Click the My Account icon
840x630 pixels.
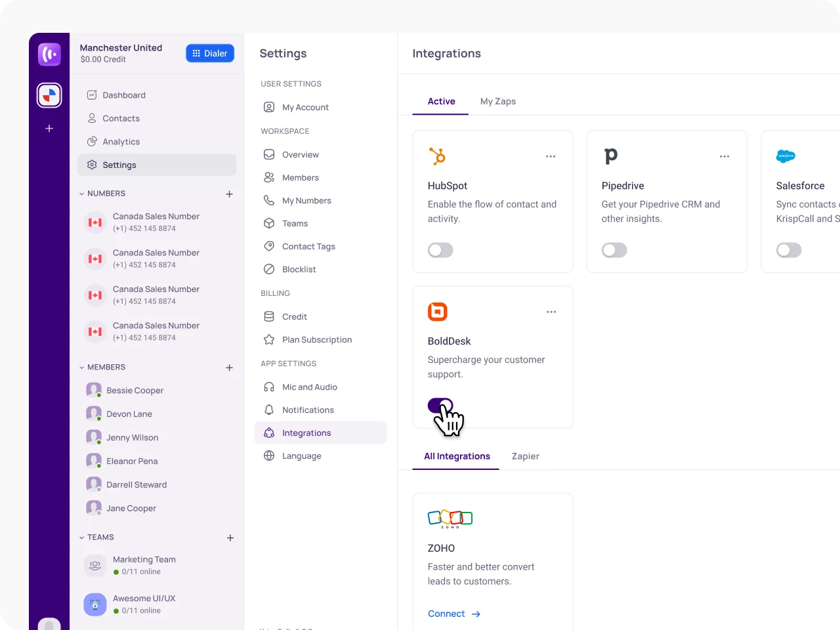pyautogui.click(x=269, y=107)
